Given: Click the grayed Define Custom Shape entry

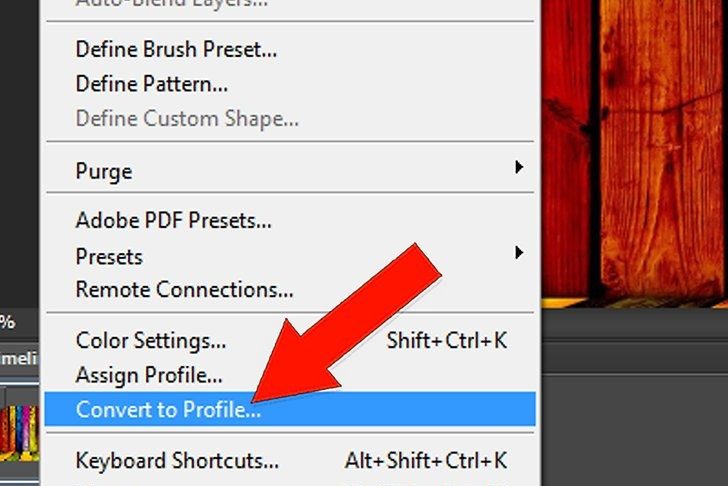Looking at the screenshot, I should pos(187,118).
